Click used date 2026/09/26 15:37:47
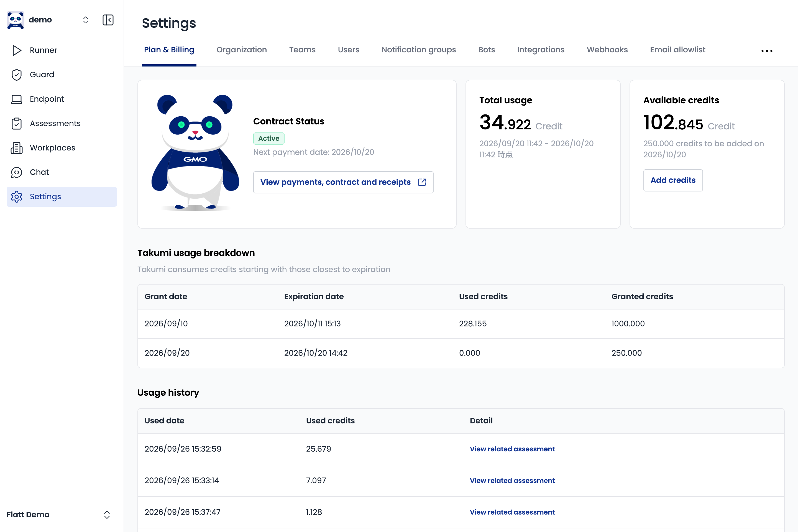This screenshot has height=532, width=798. [x=183, y=512]
